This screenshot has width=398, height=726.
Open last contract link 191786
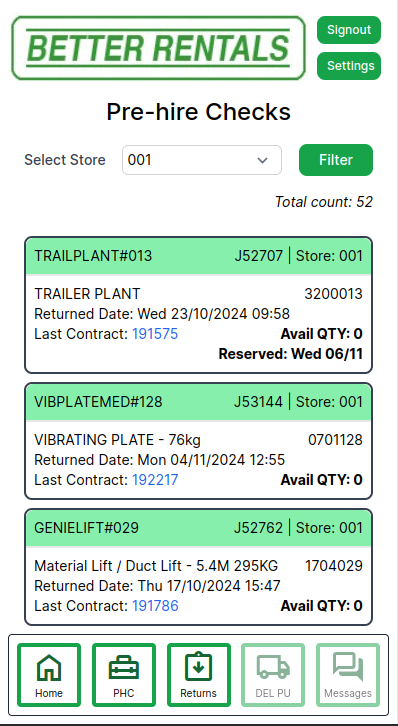[155, 606]
